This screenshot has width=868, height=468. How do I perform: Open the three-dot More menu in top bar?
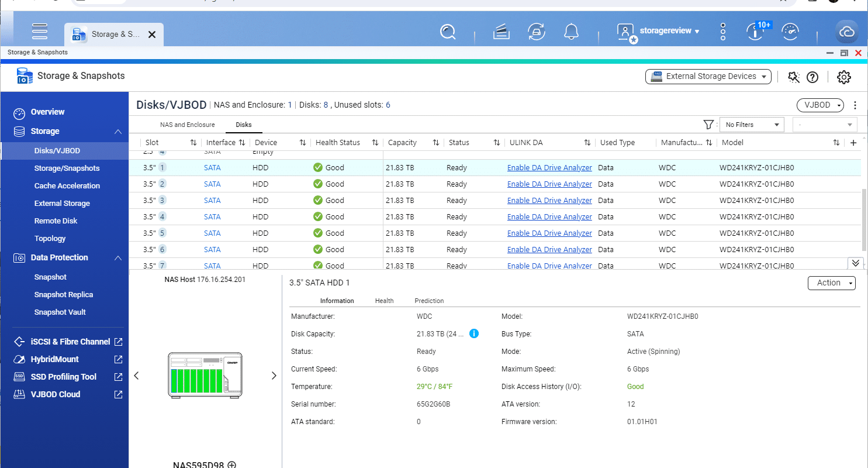pos(723,32)
